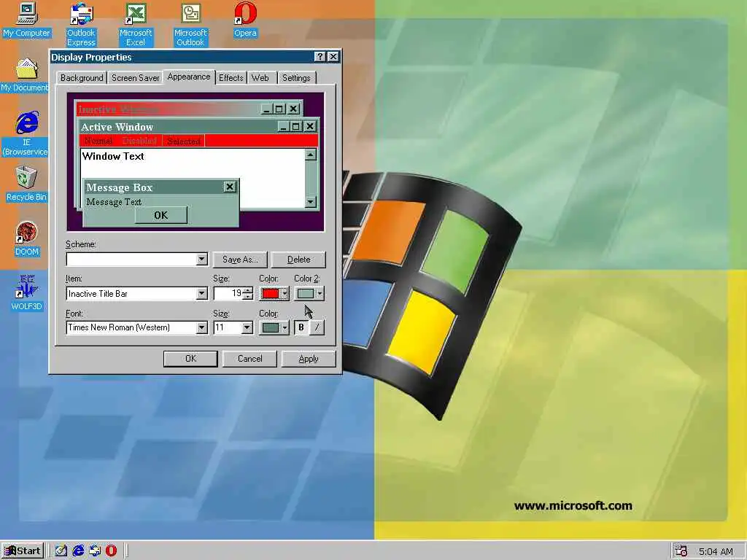
Task: Click the Normal menu item in preview
Action: tap(98, 141)
